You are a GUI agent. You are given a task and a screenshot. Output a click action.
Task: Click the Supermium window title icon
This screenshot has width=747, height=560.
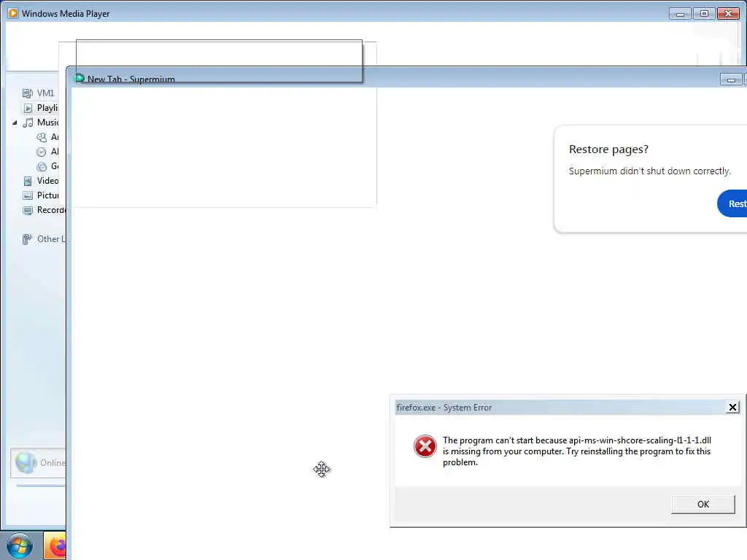79,79
